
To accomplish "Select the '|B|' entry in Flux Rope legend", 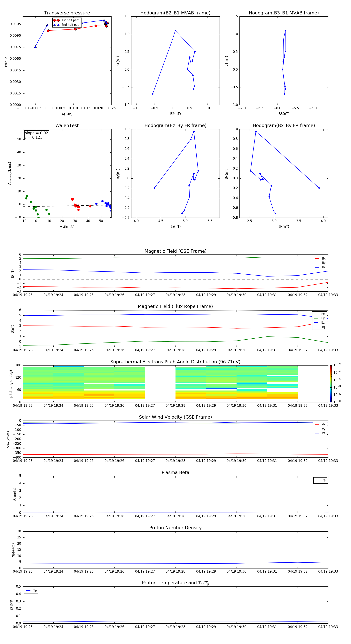I will (320, 327).
